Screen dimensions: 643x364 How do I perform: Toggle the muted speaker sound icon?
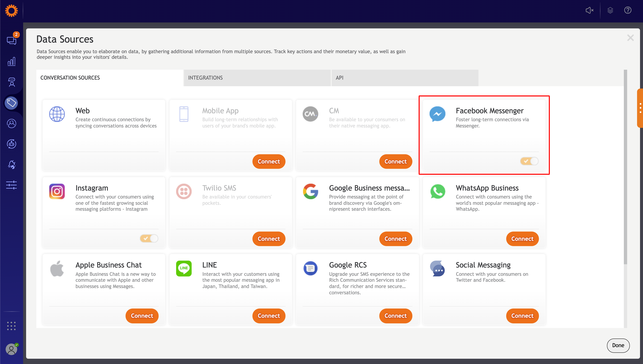tap(589, 10)
